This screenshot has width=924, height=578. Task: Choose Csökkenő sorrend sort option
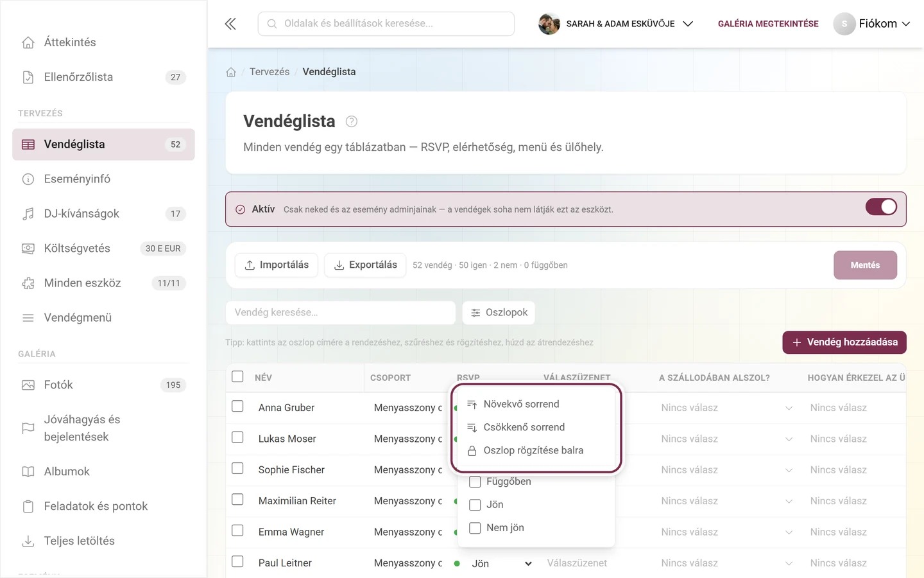[x=536, y=427]
